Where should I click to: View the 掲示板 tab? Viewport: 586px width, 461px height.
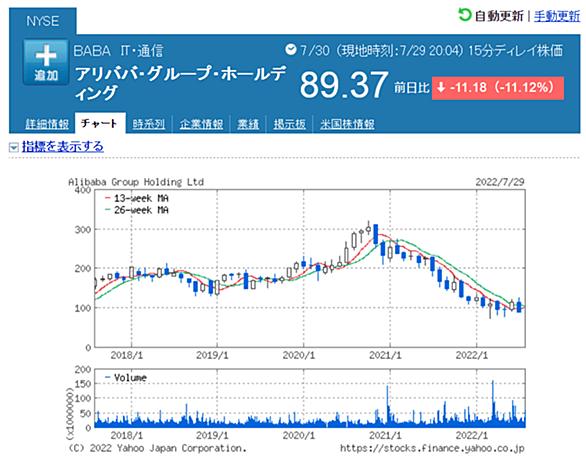click(290, 124)
